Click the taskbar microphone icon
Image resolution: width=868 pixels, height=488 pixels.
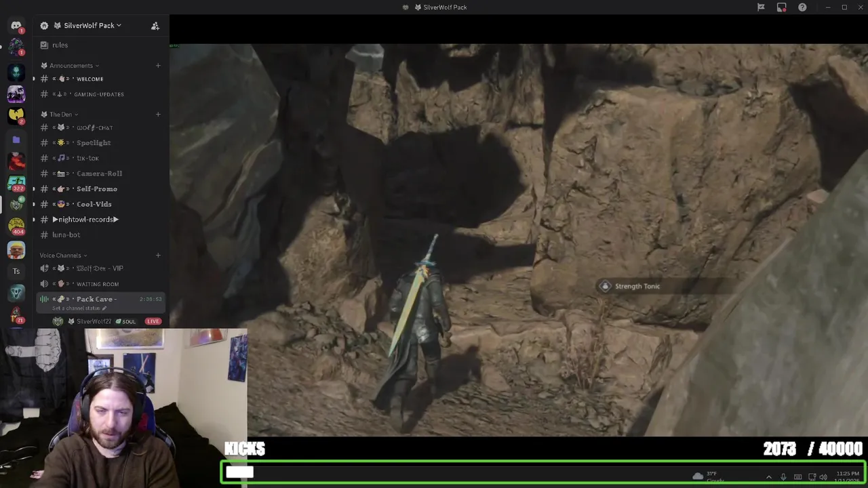tap(783, 477)
